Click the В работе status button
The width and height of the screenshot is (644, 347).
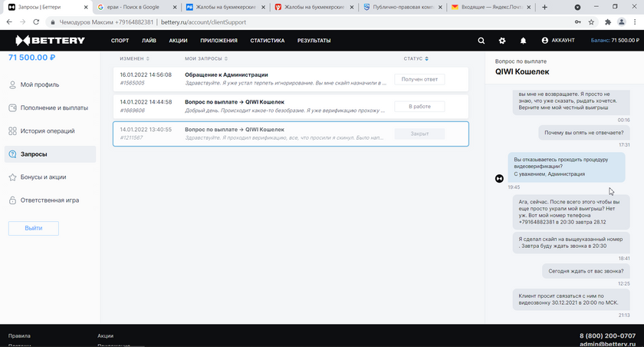[419, 107]
